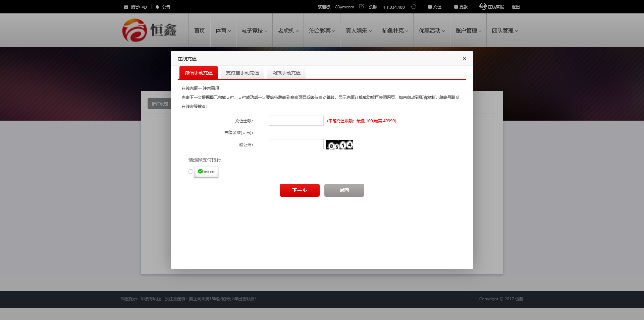Open 在线客服 24-hour support icon
Viewport: 644px width, 320px height.
click(483, 6)
